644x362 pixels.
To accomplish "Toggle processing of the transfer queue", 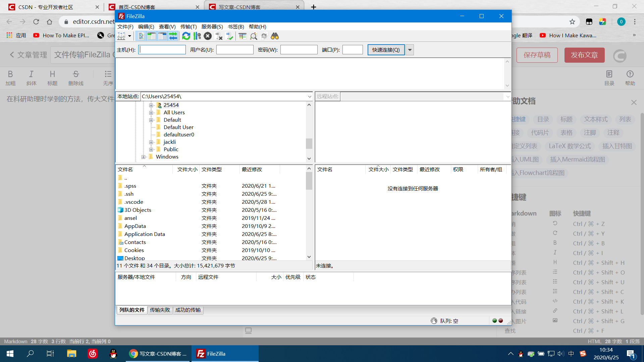I will (197, 36).
